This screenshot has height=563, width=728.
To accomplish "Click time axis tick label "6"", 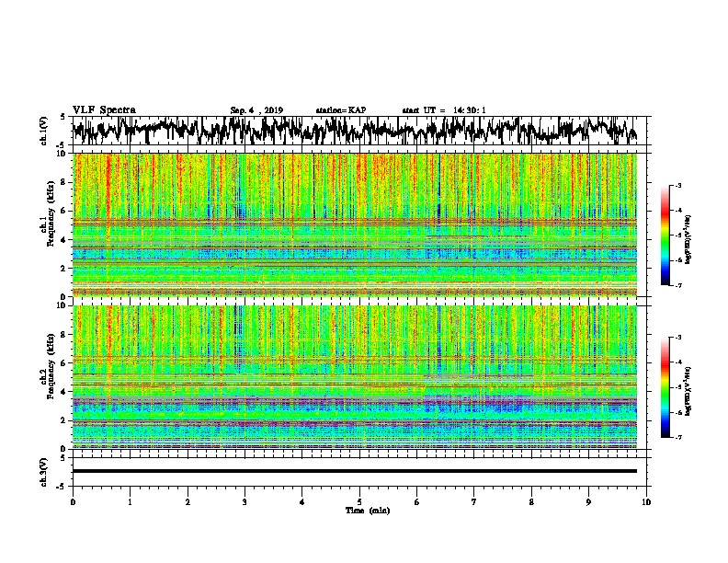I will tap(417, 502).
